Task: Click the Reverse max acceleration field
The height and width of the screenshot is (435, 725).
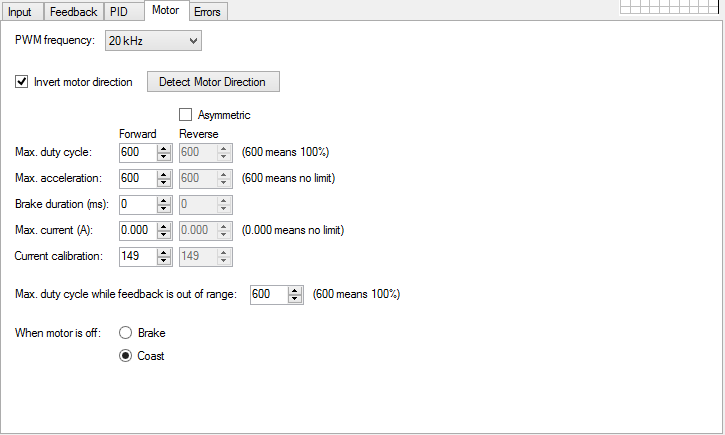Action: (198, 178)
